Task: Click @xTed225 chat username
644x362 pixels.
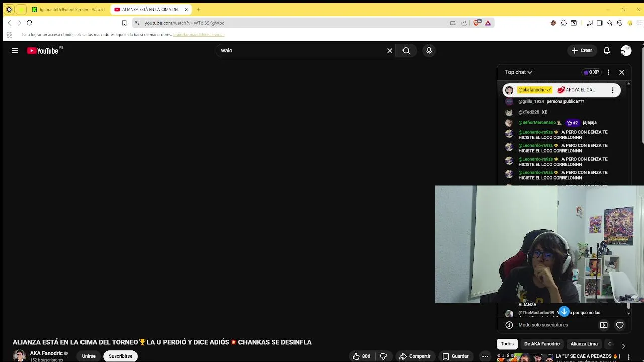Action: [x=529, y=112]
